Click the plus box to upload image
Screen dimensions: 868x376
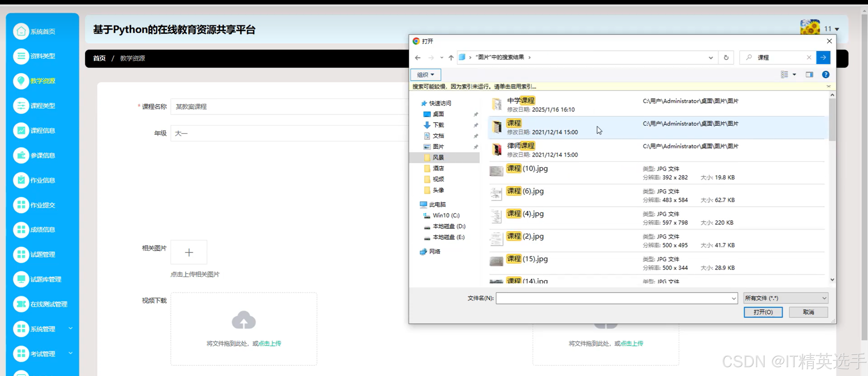pos(189,252)
